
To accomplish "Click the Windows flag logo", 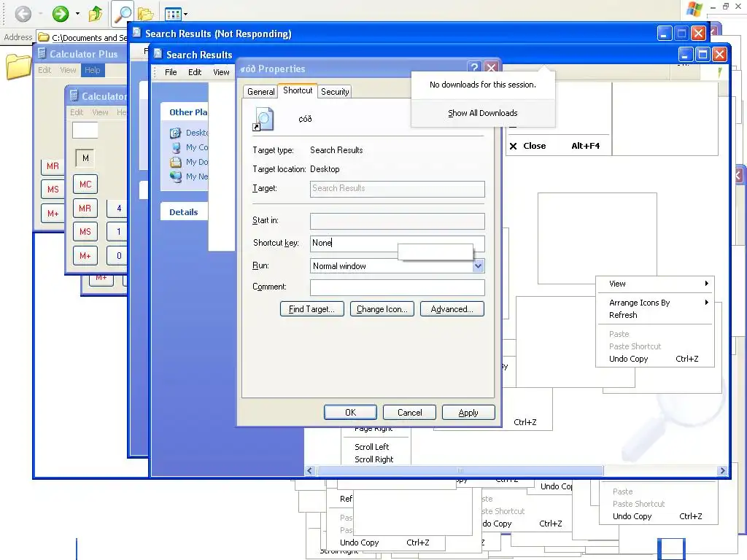I will coord(694,9).
